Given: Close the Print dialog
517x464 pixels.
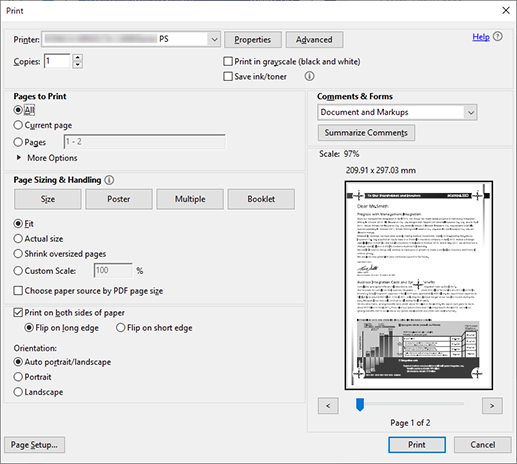Looking at the screenshot, I should tap(506, 11).
